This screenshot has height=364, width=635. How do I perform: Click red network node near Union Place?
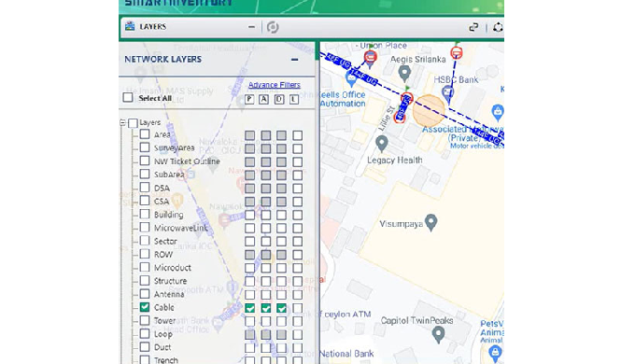(x=370, y=57)
